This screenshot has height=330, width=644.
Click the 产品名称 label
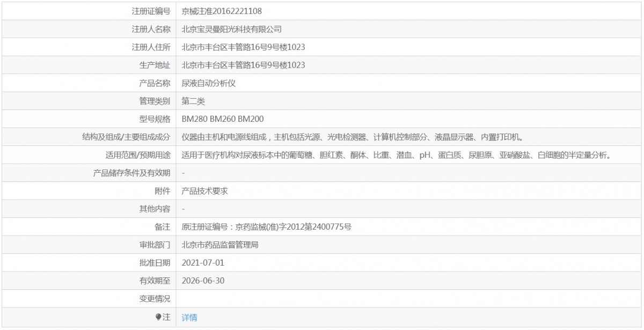155,83
